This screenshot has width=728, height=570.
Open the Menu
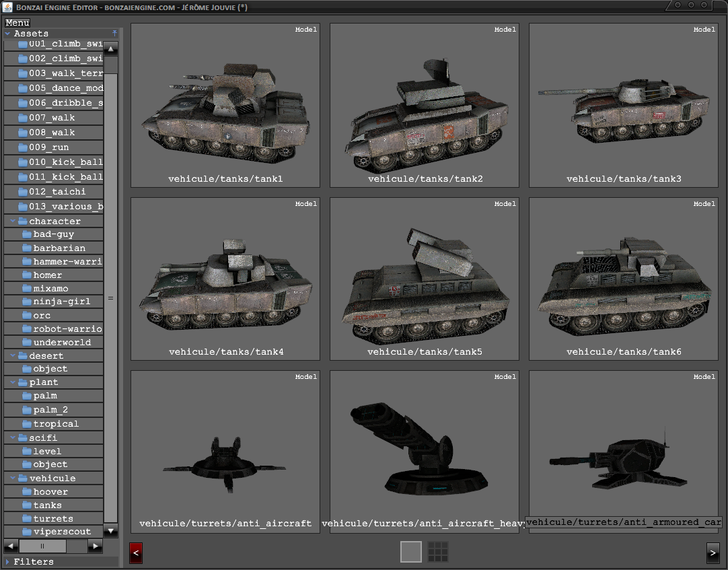(17, 23)
